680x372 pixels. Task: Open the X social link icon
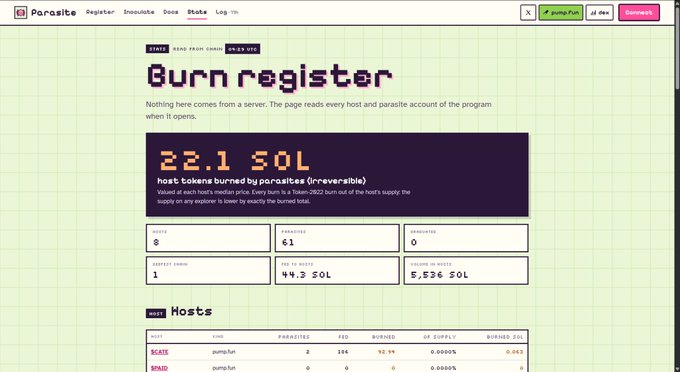click(x=528, y=13)
